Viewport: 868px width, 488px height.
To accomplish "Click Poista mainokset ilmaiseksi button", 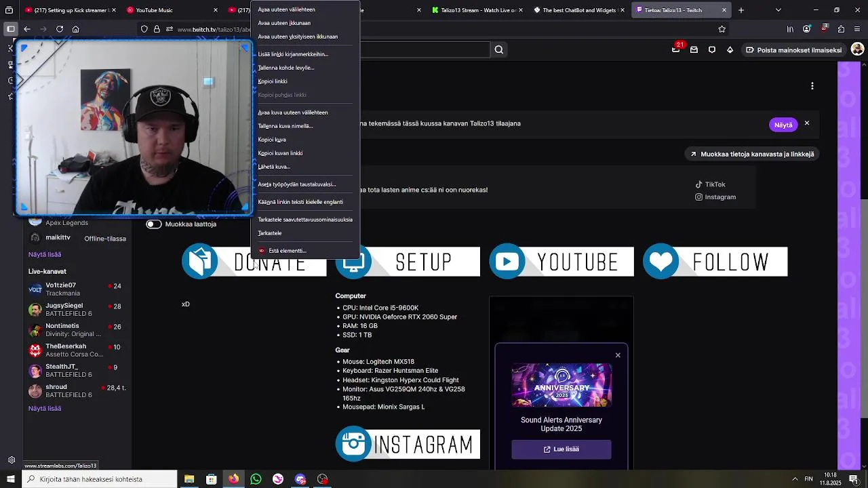I will pos(793,50).
